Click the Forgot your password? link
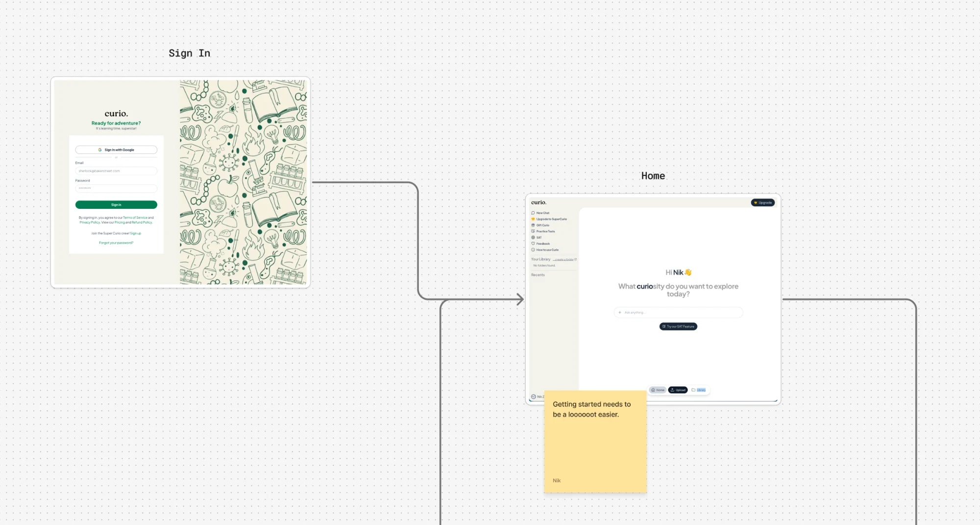The image size is (980, 525). (x=116, y=243)
